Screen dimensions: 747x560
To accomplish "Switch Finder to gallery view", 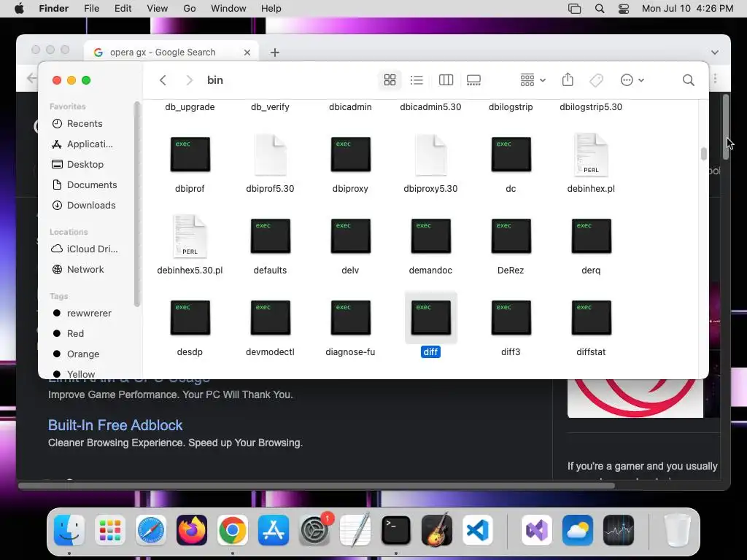I will click(x=473, y=80).
